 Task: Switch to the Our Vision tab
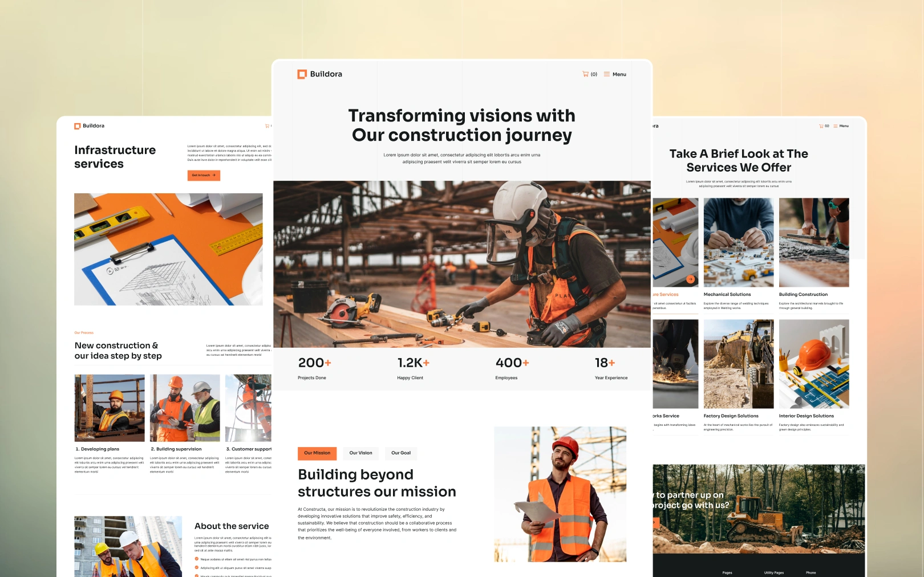[360, 453]
